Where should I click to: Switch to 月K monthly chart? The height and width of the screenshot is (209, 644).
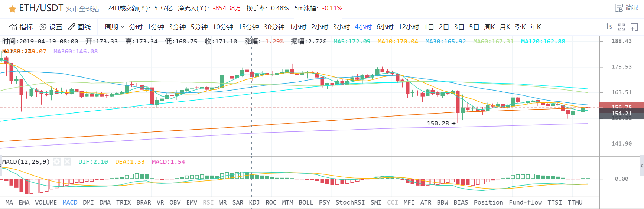505,27
